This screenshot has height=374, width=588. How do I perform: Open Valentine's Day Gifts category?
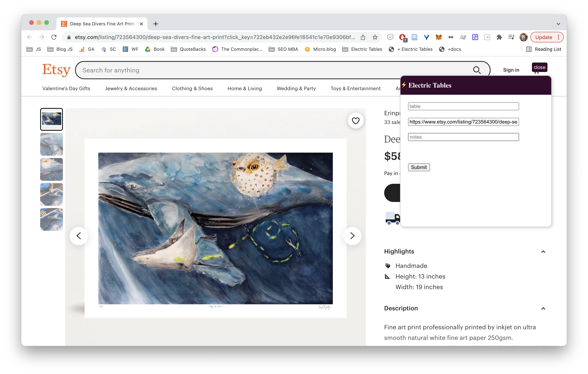[66, 88]
